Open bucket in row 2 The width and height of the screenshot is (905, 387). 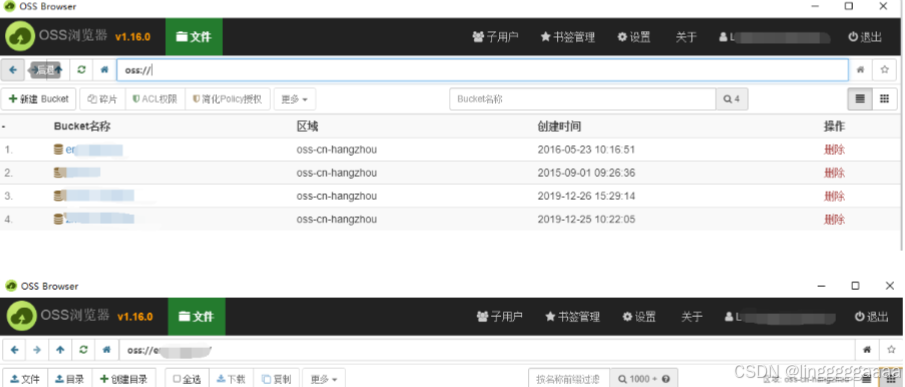coord(83,172)
